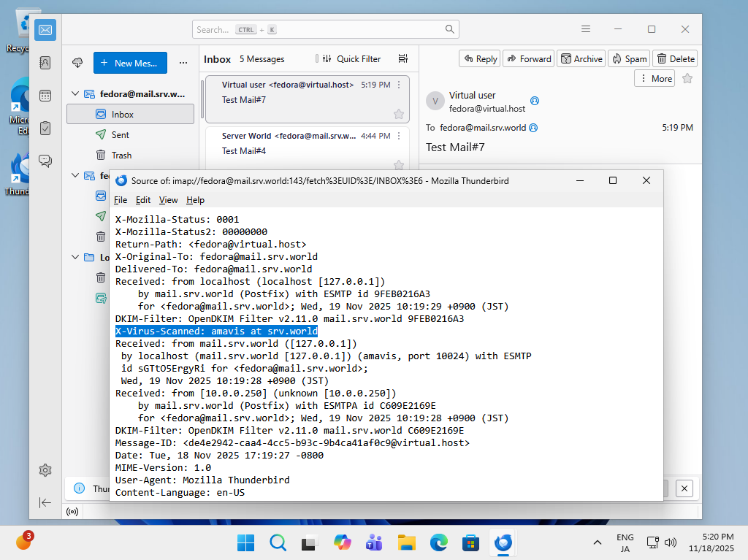Open Thunderbird settings gear icon
The image size is (748, 560).
point(45,470)
